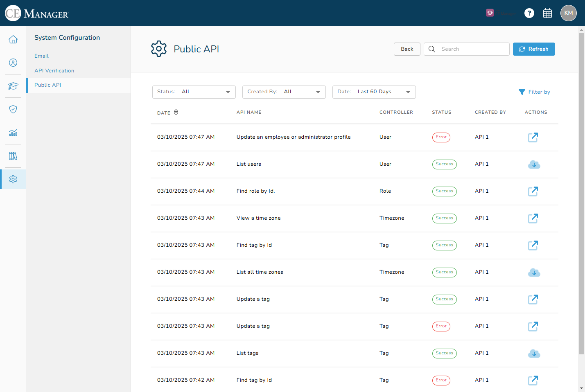Open the calendar icon in header
This screenshot has width=585, height=392.
click(x=547, y=13)
